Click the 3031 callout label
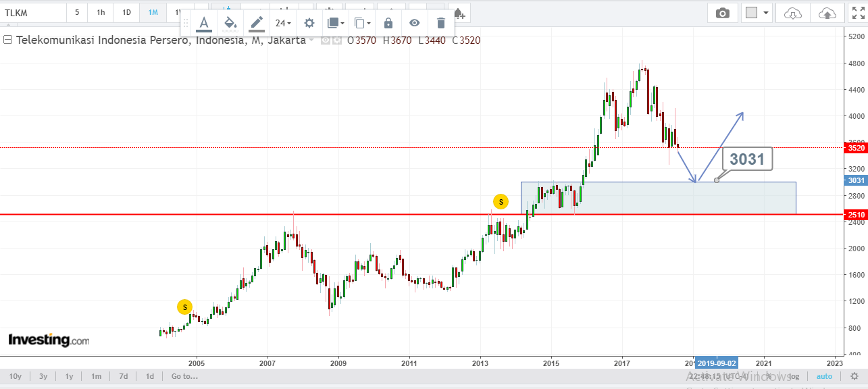Image resolution: width=868 pixels, height=389 pixels. point(747,159)
